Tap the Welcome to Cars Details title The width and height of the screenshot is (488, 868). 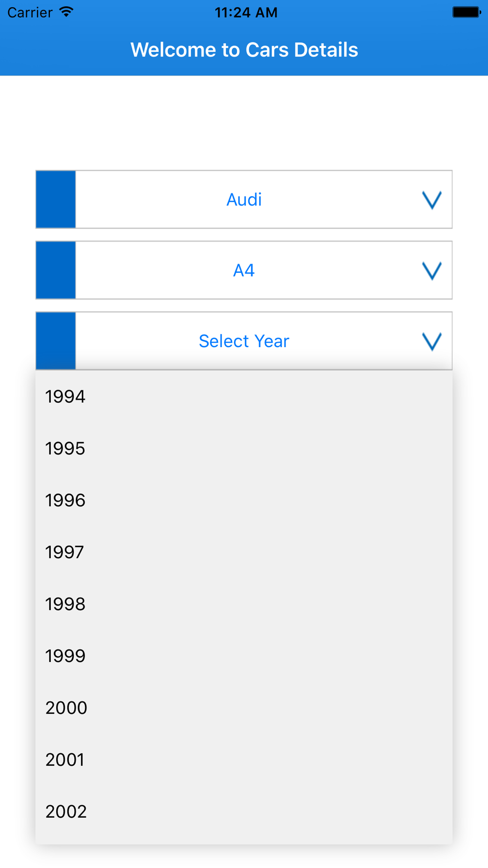244,50
